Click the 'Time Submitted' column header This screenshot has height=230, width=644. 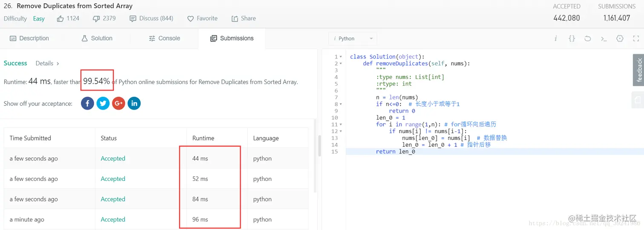[x=30, y=138]
